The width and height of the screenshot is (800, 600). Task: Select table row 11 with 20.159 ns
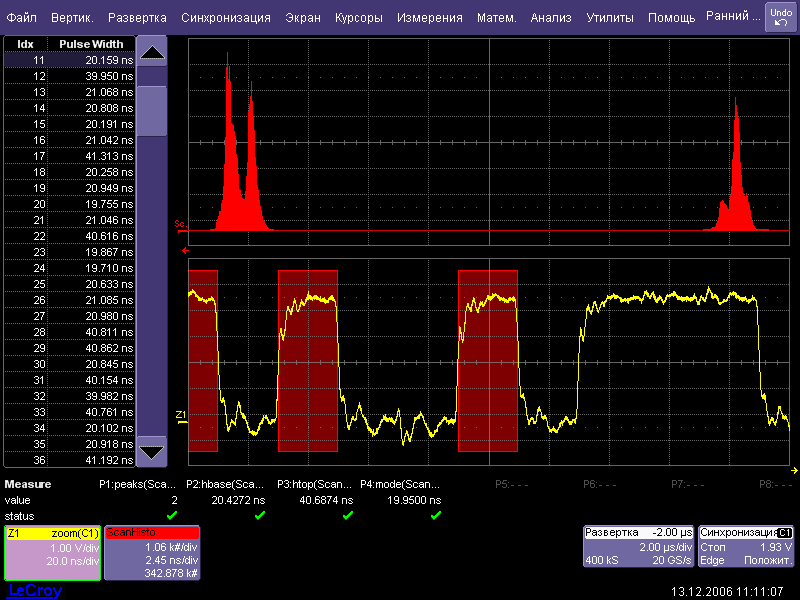pyautogui.click(x=70, y=60)
